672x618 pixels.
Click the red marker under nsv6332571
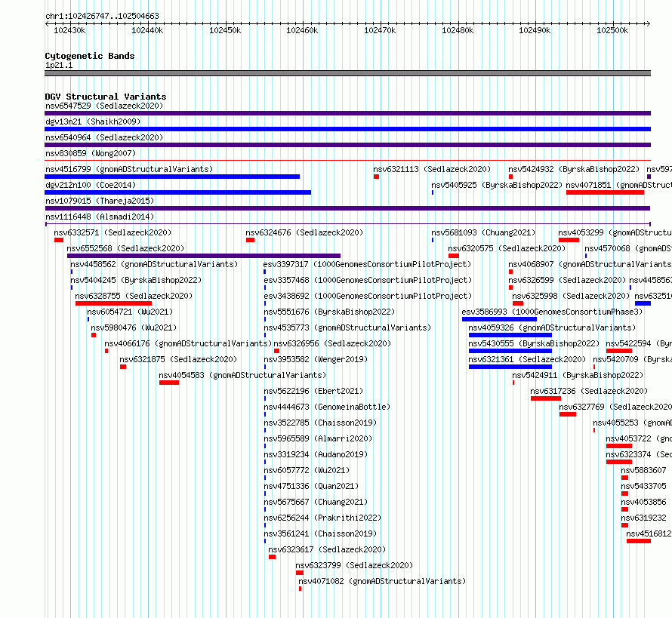tap(59, 240)
